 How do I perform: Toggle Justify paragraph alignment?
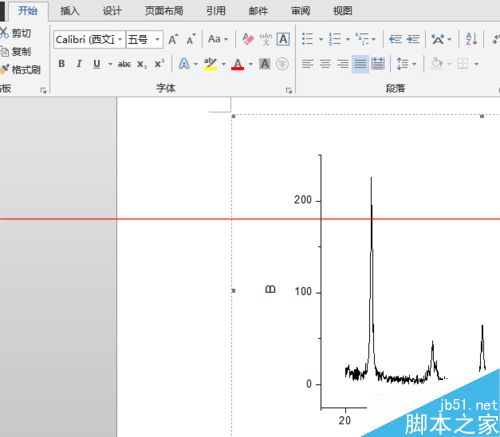360,64
